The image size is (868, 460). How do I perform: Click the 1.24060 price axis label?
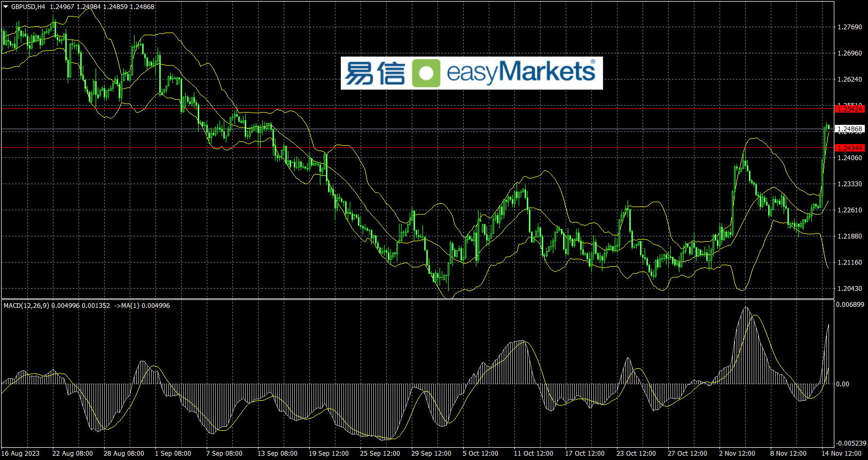coord(850,158)
